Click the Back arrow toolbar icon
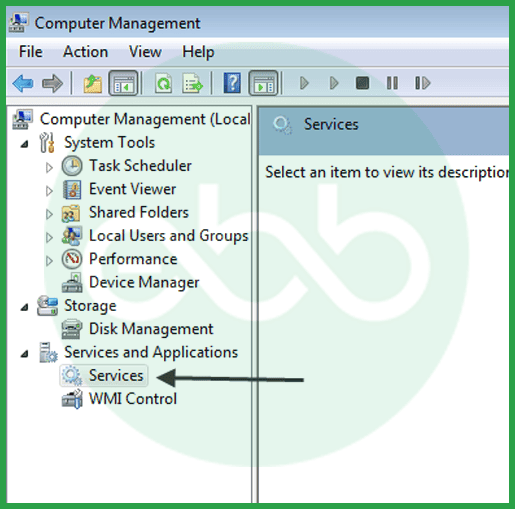This screenshot has height=509, width=515. (x=23, y=83)
